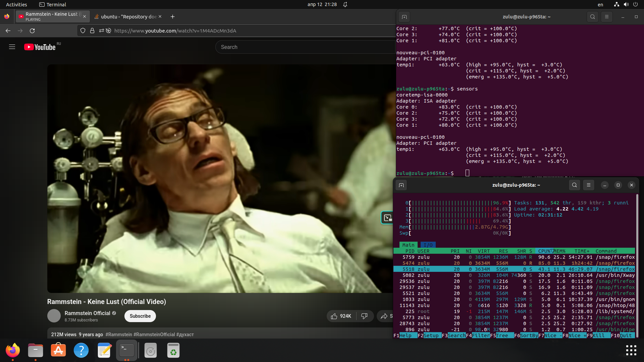
Task: Sort htop by TIME+ column
Action: (x=582, y=251)
